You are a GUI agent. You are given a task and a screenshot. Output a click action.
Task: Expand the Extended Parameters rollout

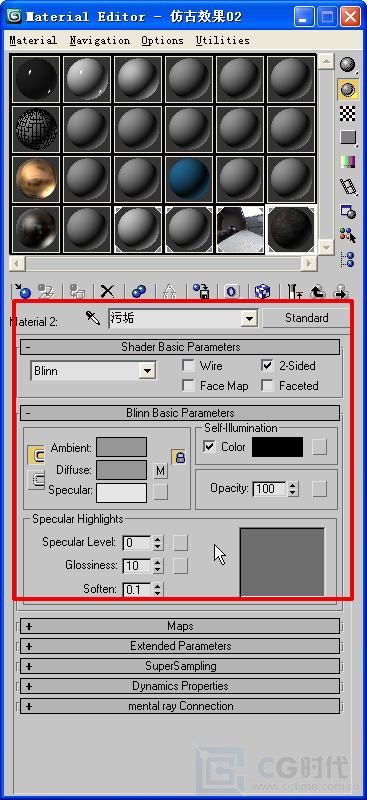(x=180, y=646)
